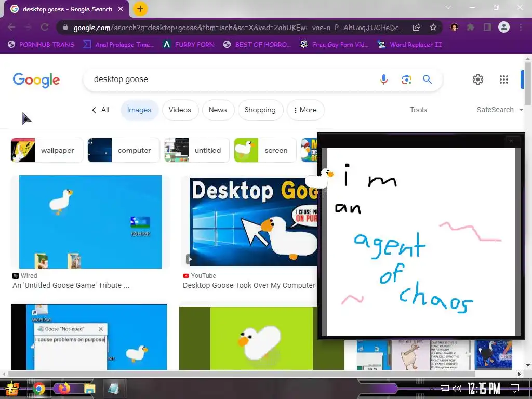The image size is (532, 399).
Task: Switch to the Videos tab
Action: [180, 110]
